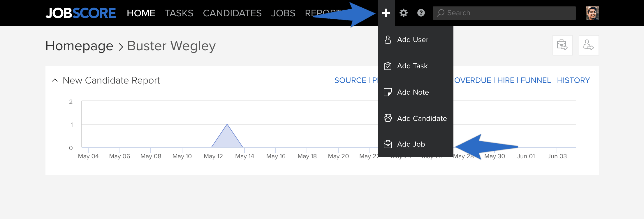The image size is (644, 219).
Task: Open the TASKS nav item
Action: [179, 13]
